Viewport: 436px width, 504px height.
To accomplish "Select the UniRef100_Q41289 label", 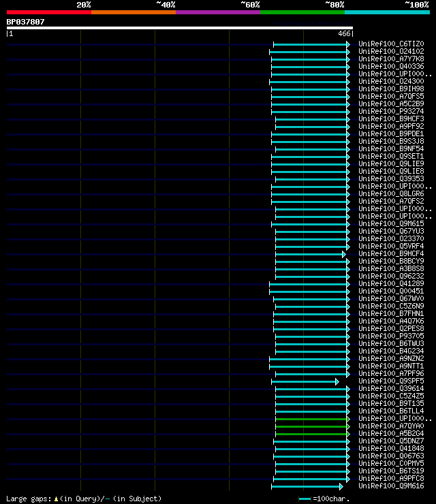I will [391, 283].
